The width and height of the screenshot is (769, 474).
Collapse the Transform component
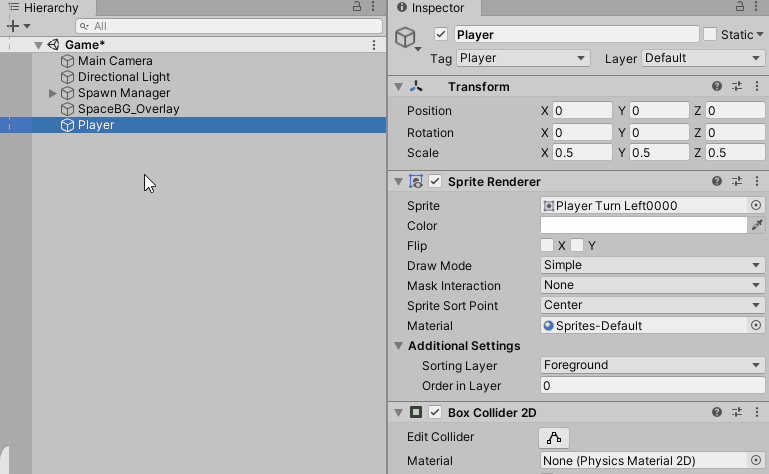click(398, 87)
